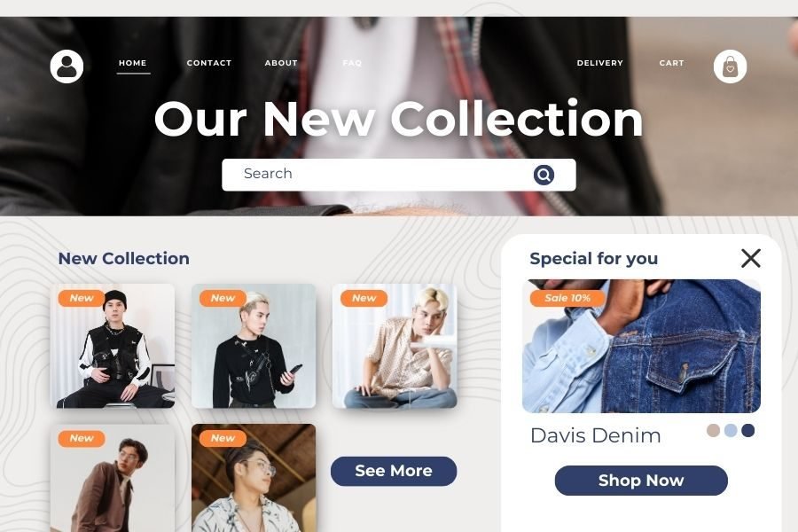Open the shopping bag icon

click(x=730, y=66)
